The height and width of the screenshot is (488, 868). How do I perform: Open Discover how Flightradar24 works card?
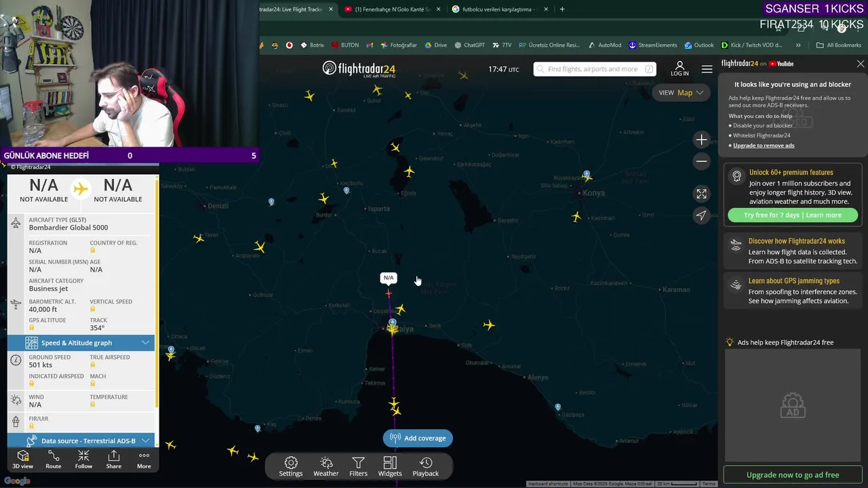[792, 251]
